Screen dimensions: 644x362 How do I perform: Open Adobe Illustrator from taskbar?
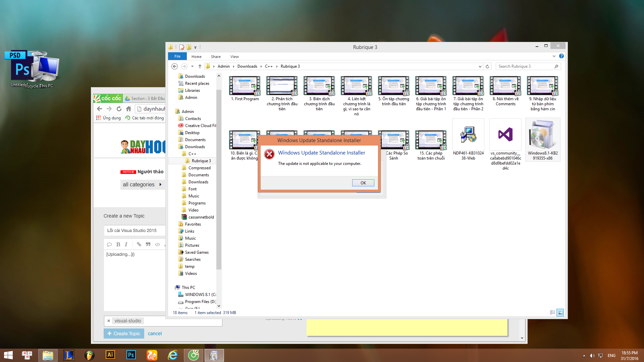110,355
